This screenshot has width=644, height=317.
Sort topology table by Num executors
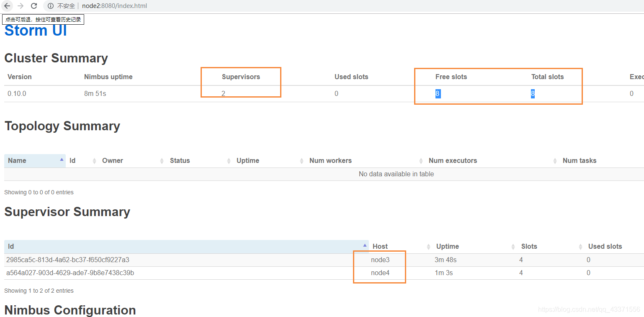(492, 161)
